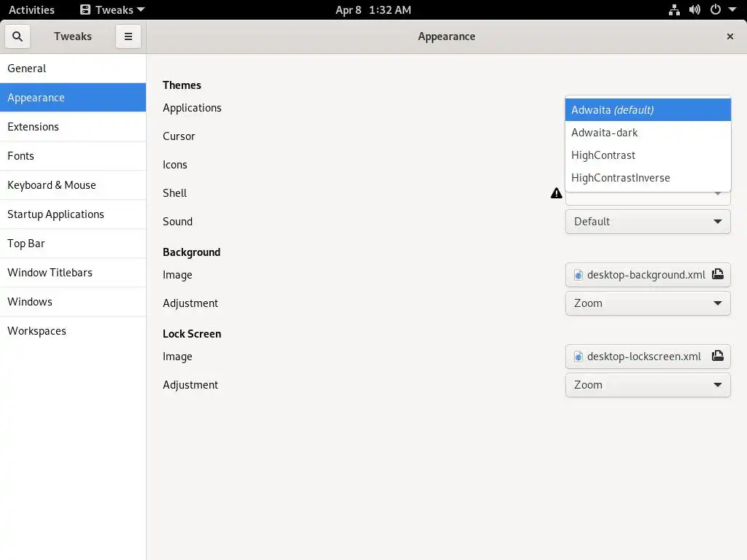Choose lock screen image desktop-lockscreen.xml button

click(x=648, y=356)
